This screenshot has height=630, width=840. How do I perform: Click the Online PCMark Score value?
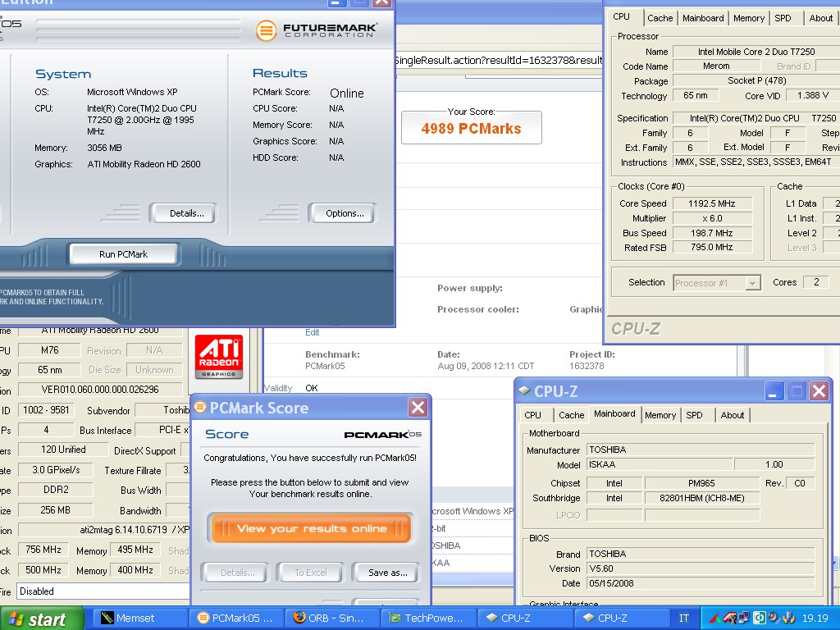coord(347,94)
